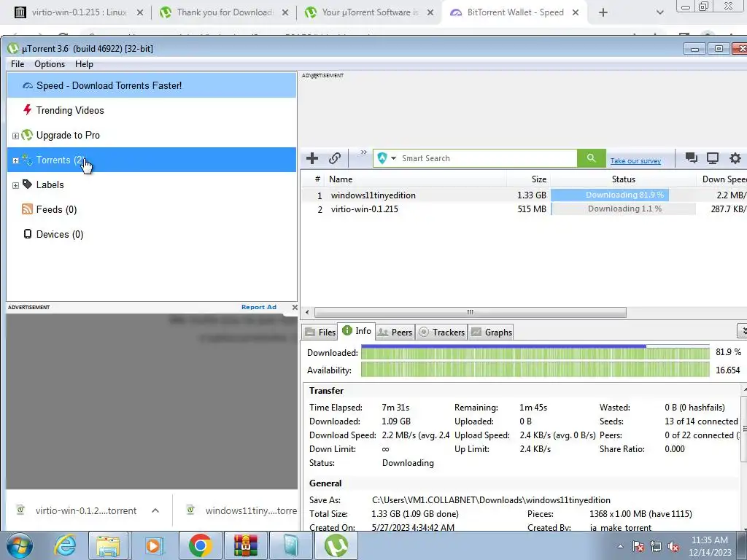Click the remote monitor icon in toolbar
The image size is (747, 560).
(x=713, y=158)
